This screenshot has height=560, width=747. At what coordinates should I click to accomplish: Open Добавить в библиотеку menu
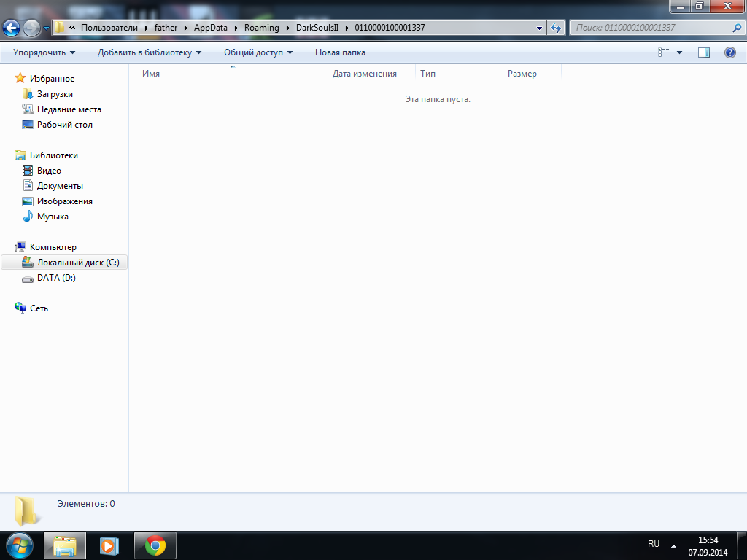(149, 52)
